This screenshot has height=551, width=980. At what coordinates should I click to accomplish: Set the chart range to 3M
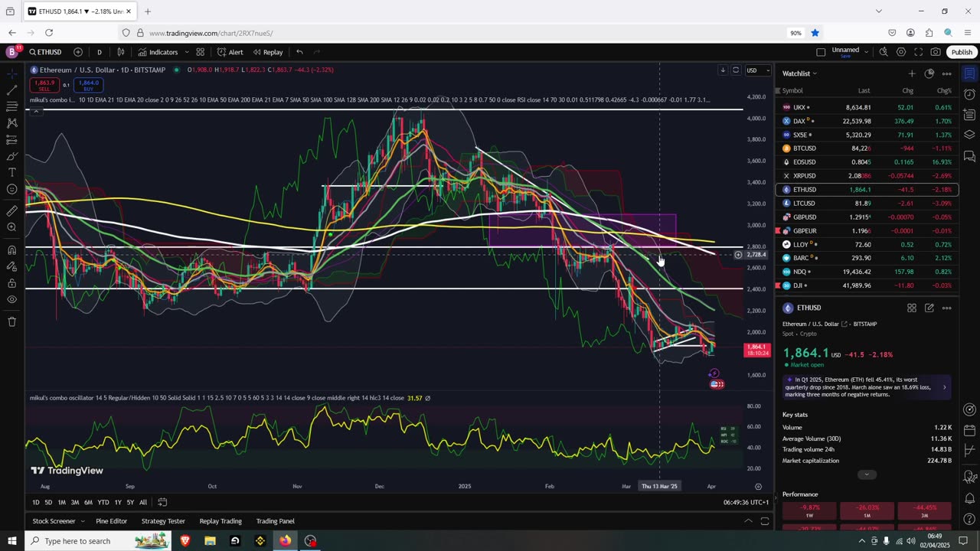point(75,502)
